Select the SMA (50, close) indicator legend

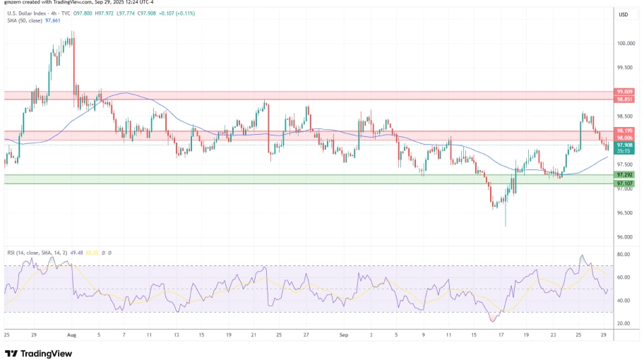tap(23, 21)
